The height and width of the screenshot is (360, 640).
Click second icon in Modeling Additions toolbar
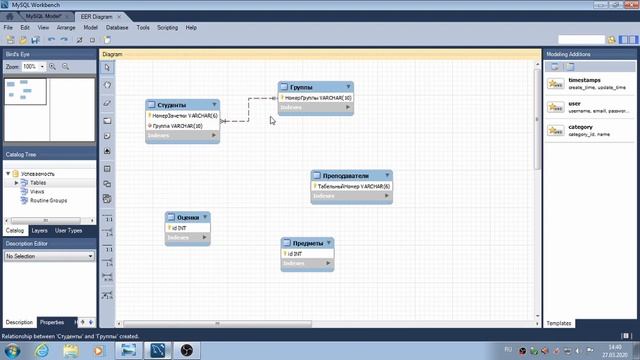pyautogui.click(x=570, y=67)
